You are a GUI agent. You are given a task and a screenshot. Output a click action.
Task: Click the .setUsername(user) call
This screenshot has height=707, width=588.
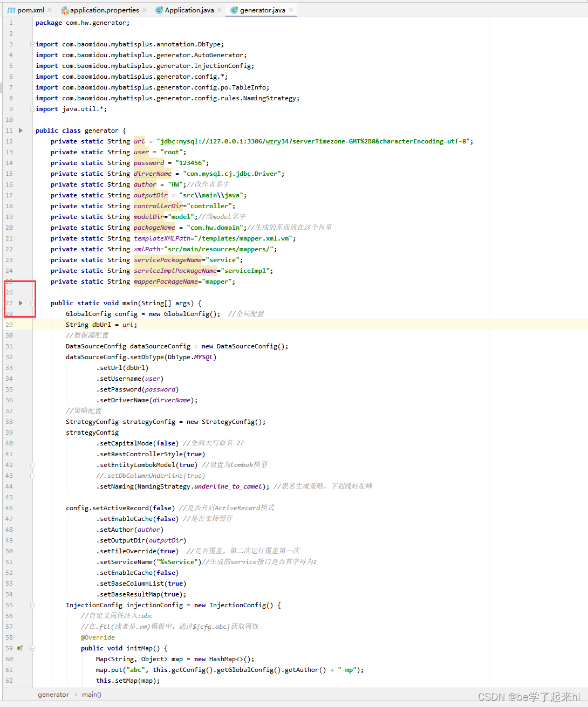point(130,379)
